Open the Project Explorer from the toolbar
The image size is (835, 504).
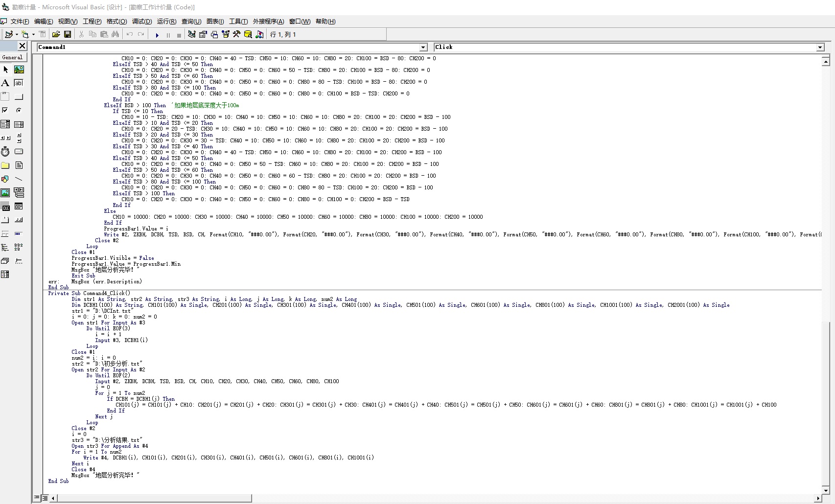pos(192,34)
